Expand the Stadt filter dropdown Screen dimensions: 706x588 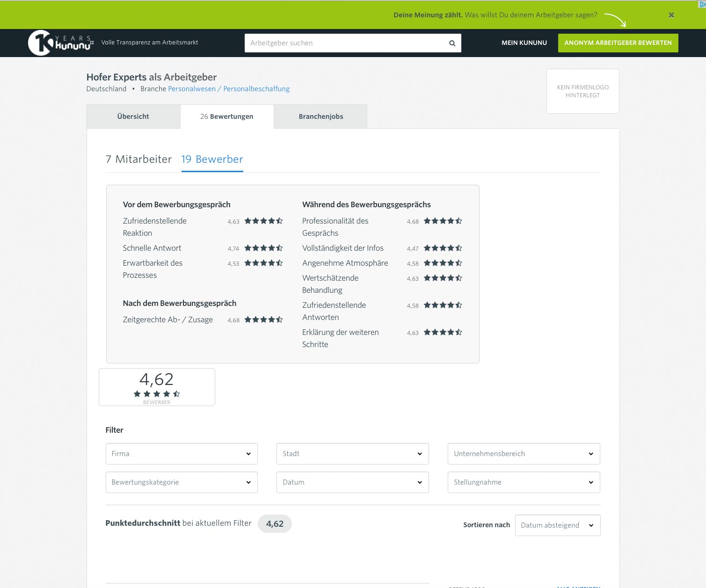tap(352, 454)
